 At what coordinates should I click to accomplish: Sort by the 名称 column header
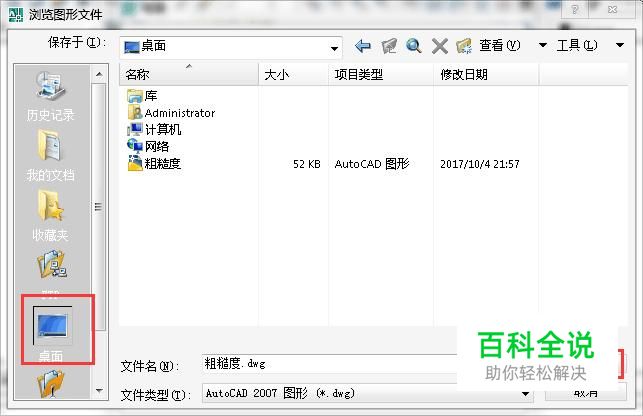pos(189,74)
